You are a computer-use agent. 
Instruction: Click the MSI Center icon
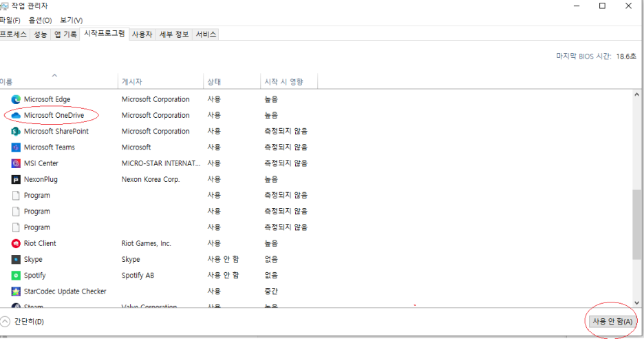[x=16, y=163]
